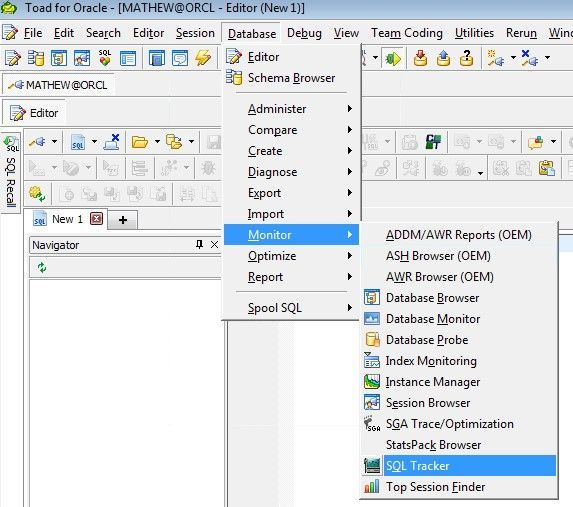Image resolution: width=573 pixels, height=507 pixels.
Task: Open Session Browser from Monitor submenu
Action: 460,403
